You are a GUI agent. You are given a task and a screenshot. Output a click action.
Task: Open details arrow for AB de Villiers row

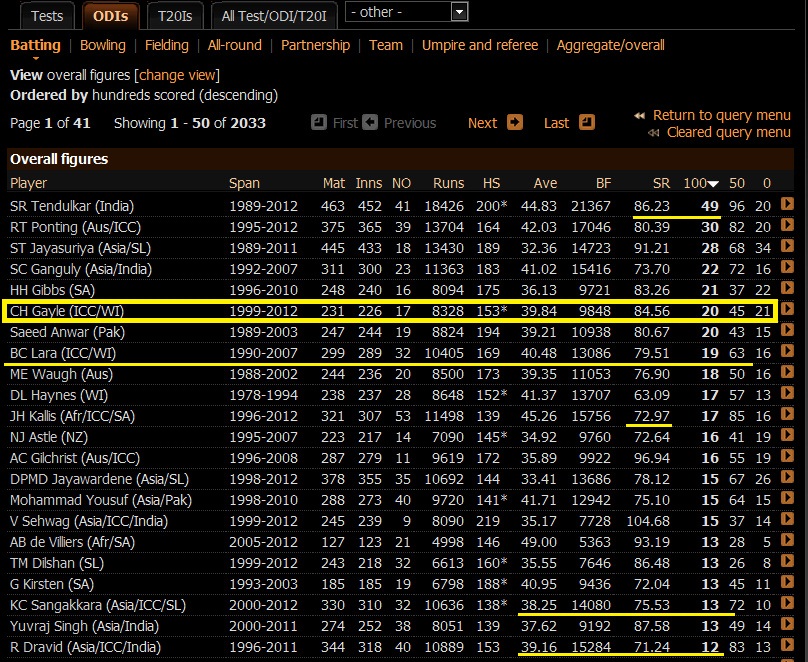[787, 540]
